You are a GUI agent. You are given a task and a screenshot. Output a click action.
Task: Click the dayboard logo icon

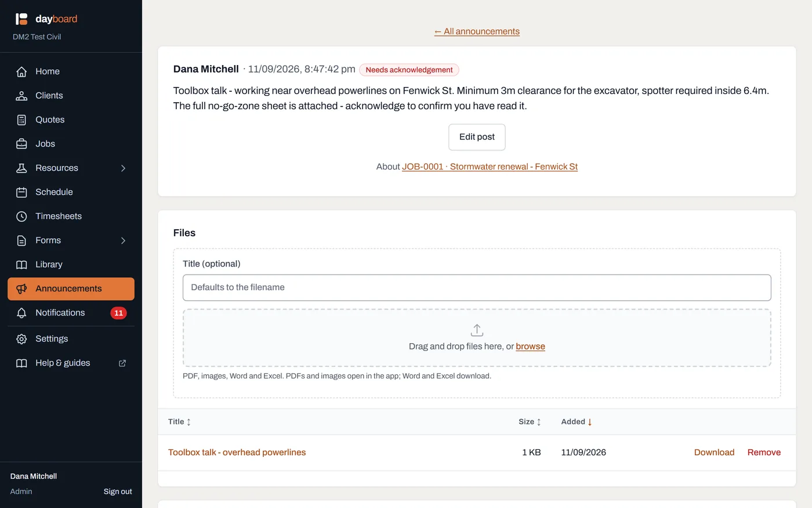click(x=21, y=19)
